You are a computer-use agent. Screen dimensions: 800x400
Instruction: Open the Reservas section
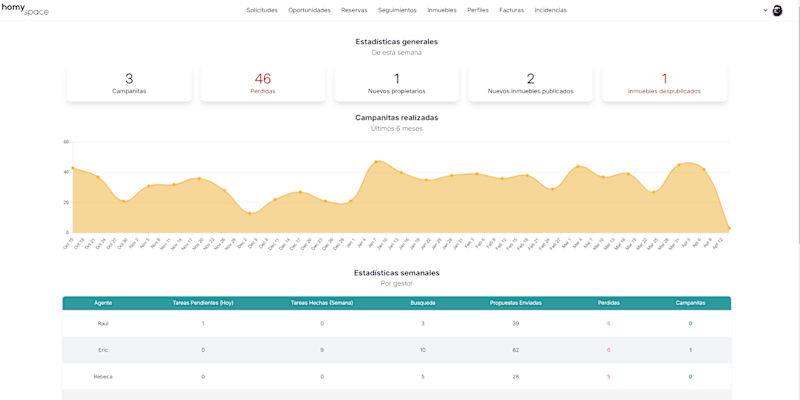click(x=354, y=10)
